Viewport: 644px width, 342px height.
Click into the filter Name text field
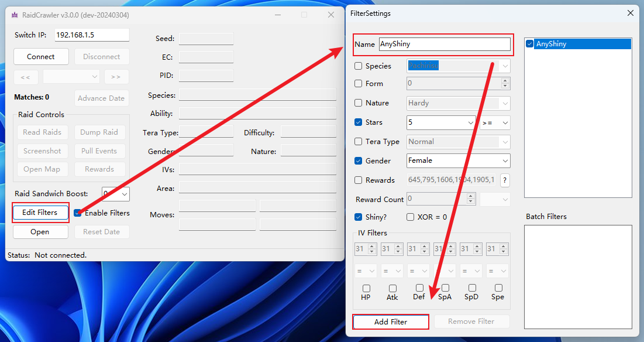click(444, 44)
